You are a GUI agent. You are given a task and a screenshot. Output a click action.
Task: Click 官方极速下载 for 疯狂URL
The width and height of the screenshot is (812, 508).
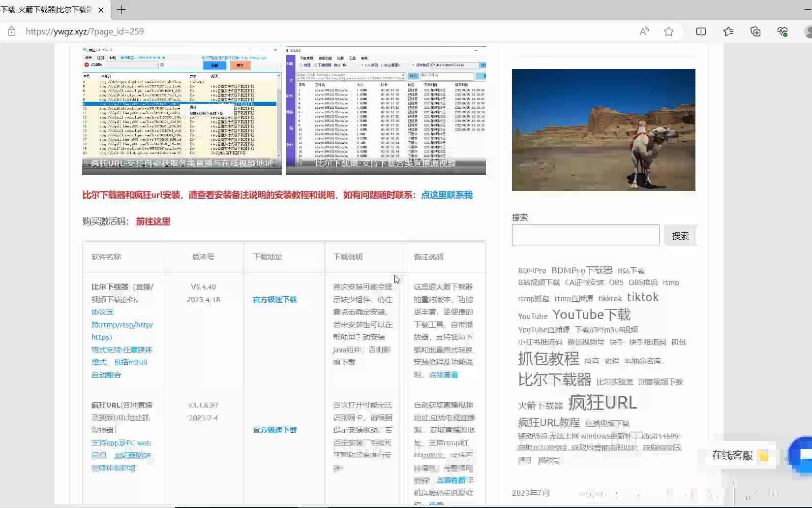(274, 430)
